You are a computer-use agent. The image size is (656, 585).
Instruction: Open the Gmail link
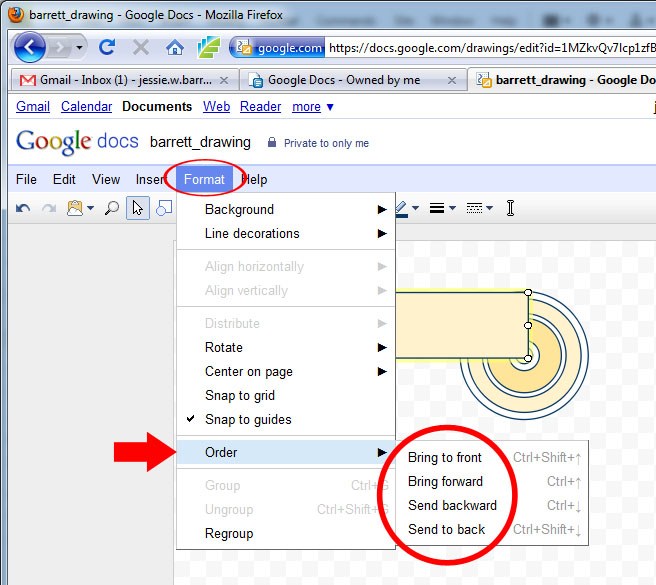[x=33, y=107]
